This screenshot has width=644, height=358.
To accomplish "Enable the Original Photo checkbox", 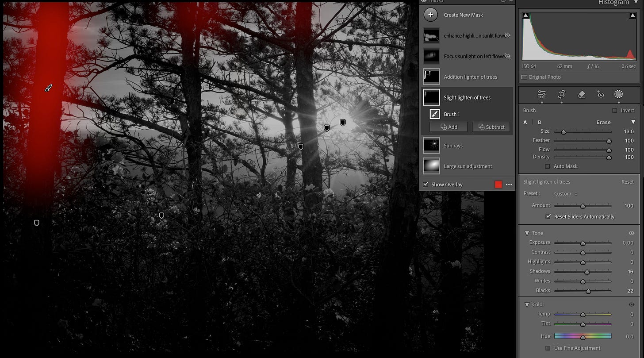I will click(x=524, y=77).
